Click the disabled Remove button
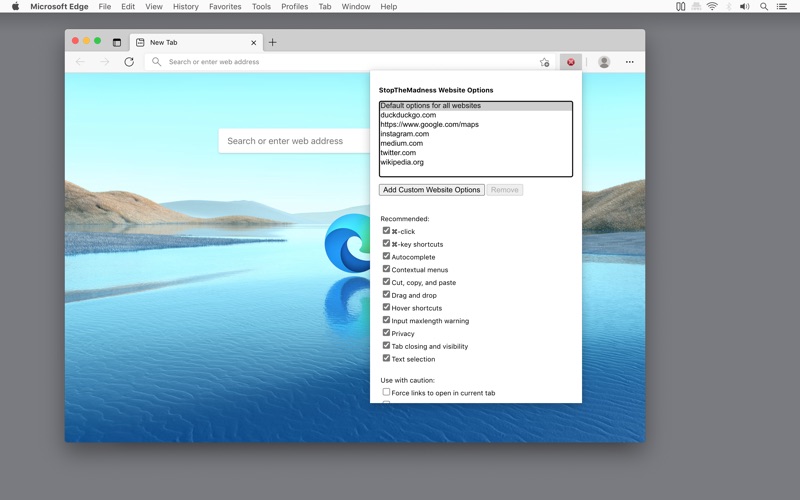800x500 pixels. click(x=505, y=190)
